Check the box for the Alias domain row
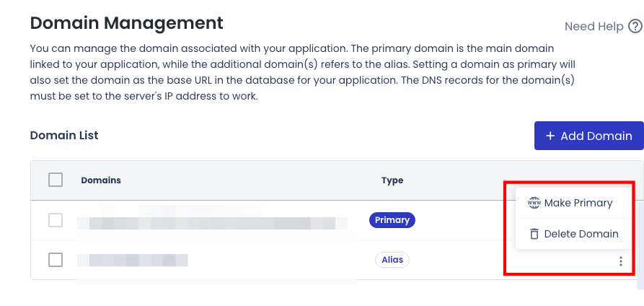Viewport: 644px width, 306px height. pyautogui.click(x=56, y=260)
